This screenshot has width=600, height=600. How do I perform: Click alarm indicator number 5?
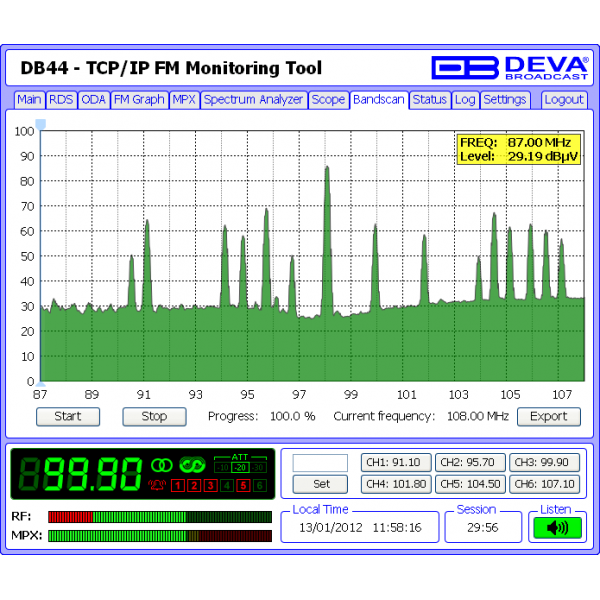tap(243, 486)
